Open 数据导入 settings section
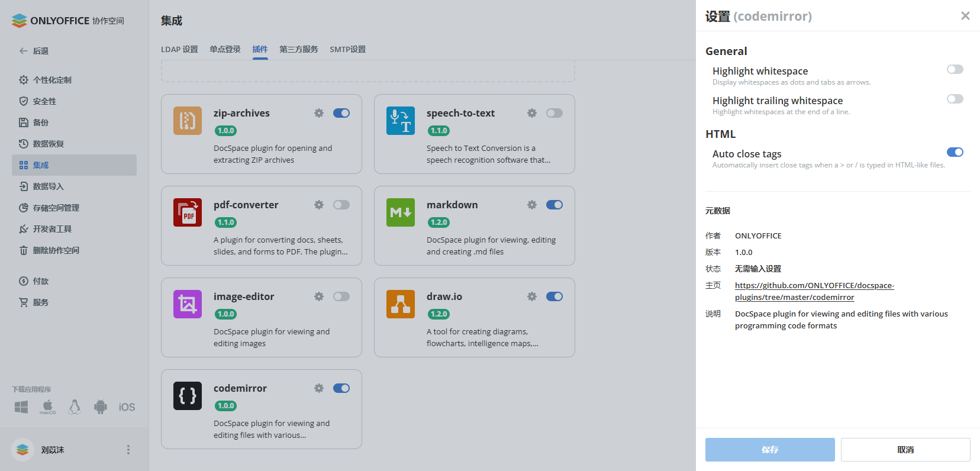The height and width of the screenshot is (471, 980). click(74, 186)
